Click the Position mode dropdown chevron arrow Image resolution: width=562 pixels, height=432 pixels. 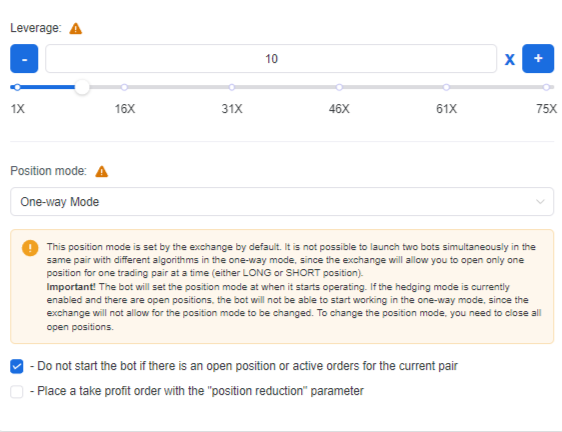pos(540,201)
